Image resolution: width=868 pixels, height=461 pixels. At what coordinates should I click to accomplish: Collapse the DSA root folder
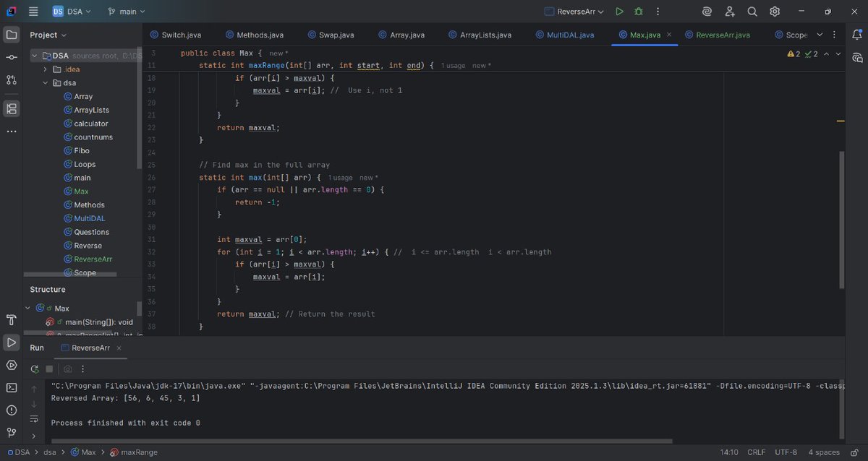(x=35, y=56)
